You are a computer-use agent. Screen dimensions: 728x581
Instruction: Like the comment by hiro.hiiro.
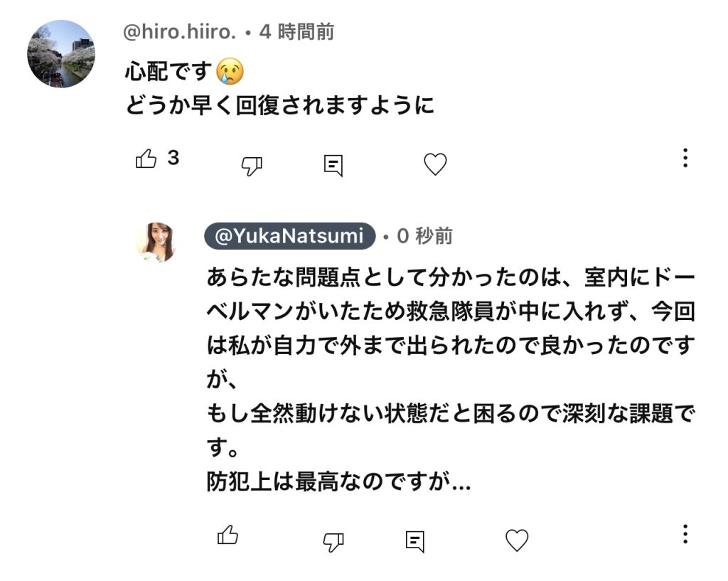[146, 159]
